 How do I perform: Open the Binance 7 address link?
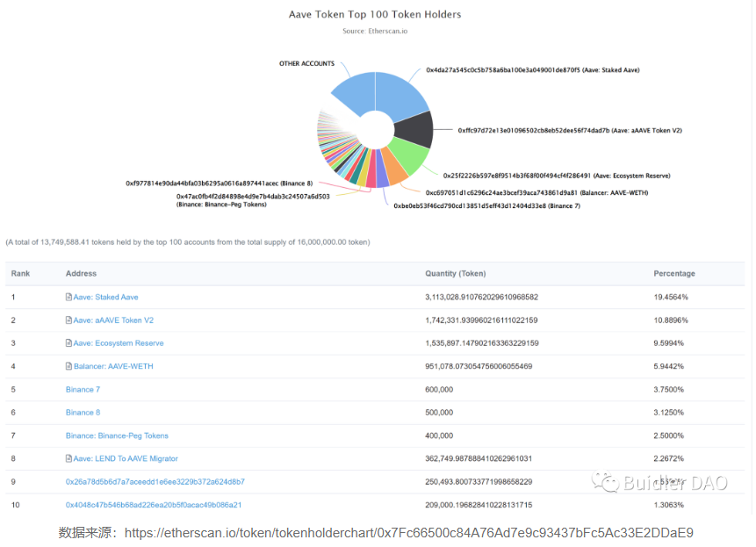[83, 390]
